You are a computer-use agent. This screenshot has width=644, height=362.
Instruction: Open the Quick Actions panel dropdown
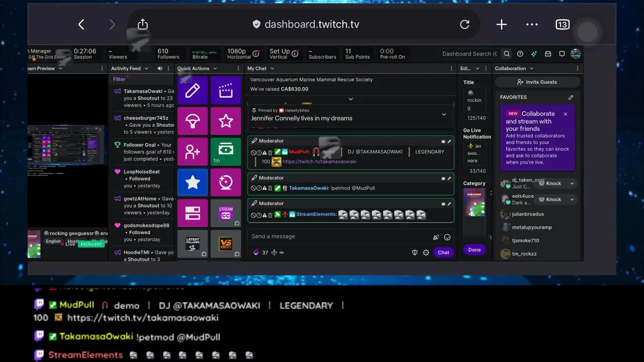click(x=215, y=68)
